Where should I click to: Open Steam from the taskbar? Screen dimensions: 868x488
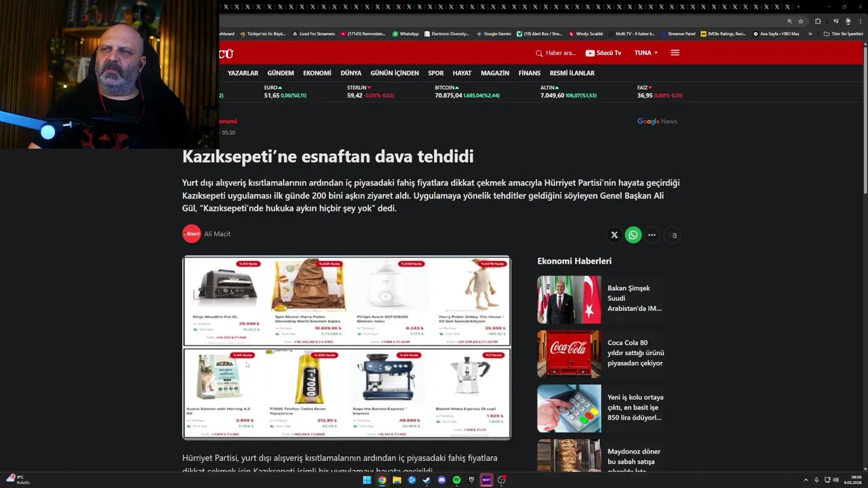[x=427, y=480]
